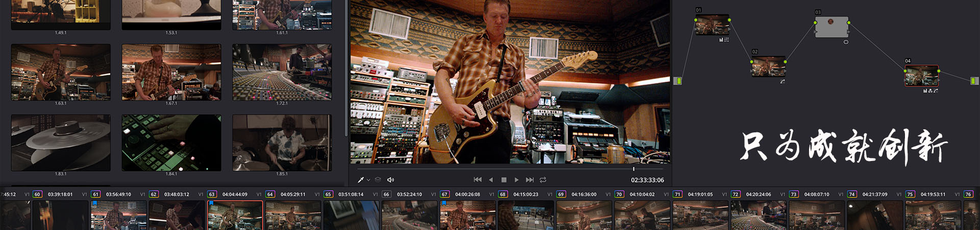Click timecode 03:39:18:01 above clip 60
The image size is (980, 230).
(60, 194)
